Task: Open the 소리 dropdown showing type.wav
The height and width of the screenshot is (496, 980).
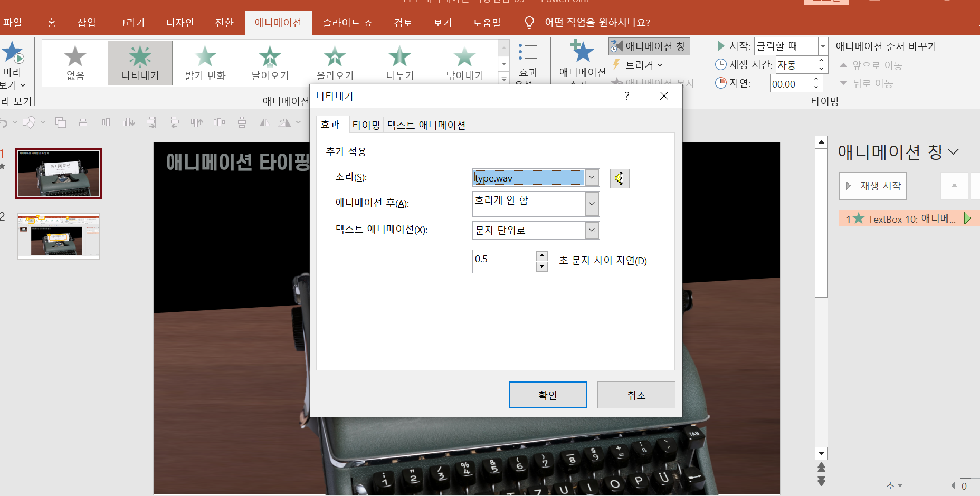Action: coord(592,178)
